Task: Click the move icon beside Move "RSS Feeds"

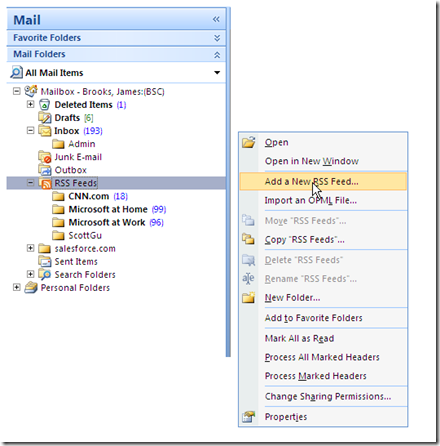Action: coord(248,220)
